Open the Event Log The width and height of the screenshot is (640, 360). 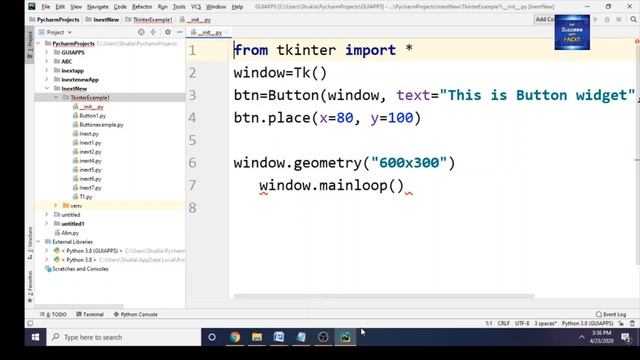(611, 314)
